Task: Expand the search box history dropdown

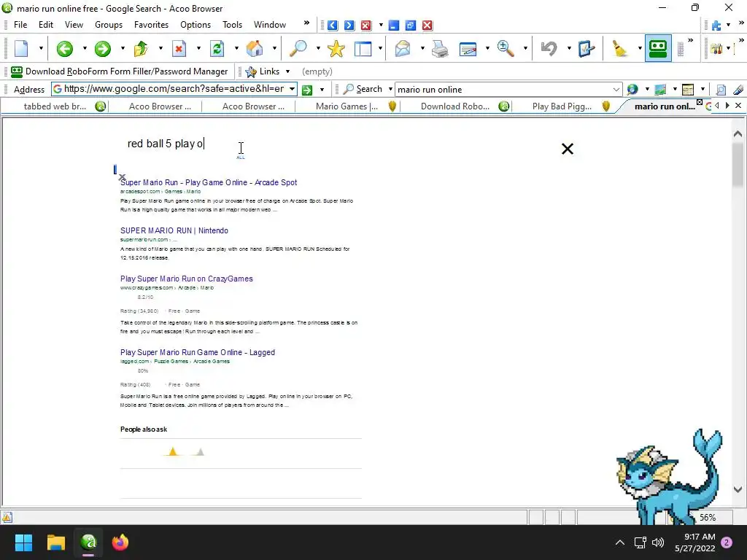Action: (616, 89)
